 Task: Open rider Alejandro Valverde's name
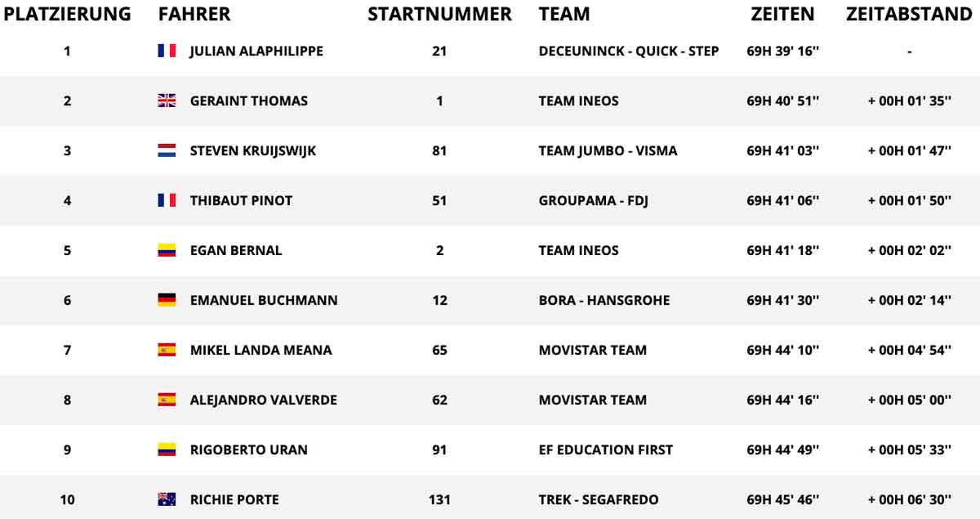pyautogui.click(x=263, y=400)
